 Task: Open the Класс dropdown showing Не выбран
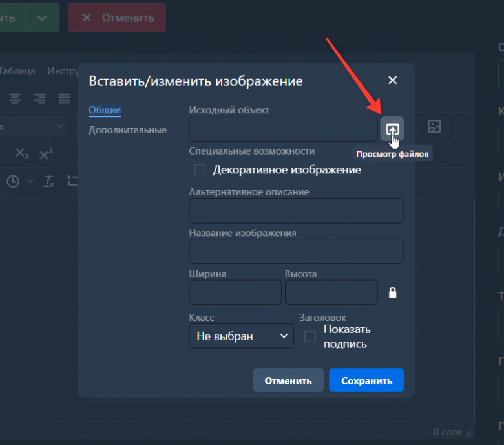[242, 336]
